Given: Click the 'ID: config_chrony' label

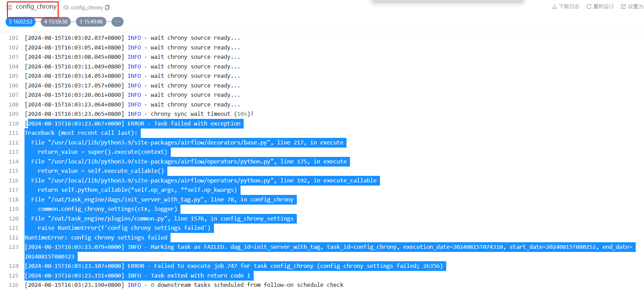Looking at the screenshot, I should (83, 7).
